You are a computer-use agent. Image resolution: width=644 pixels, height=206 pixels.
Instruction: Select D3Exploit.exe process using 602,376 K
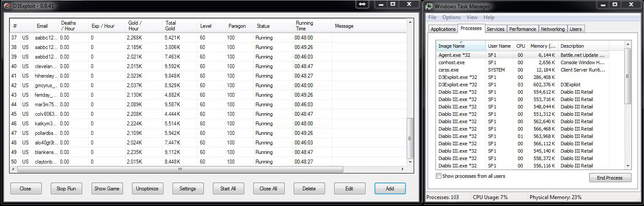(523, 85)
